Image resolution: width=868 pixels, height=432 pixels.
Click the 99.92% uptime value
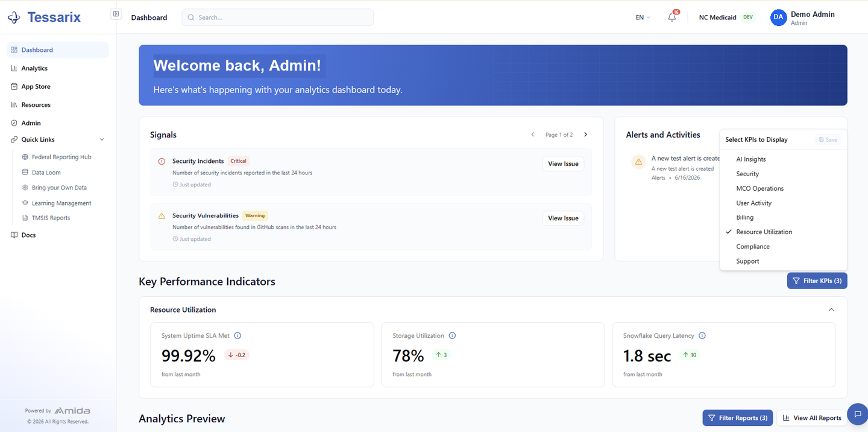point(188,356)
